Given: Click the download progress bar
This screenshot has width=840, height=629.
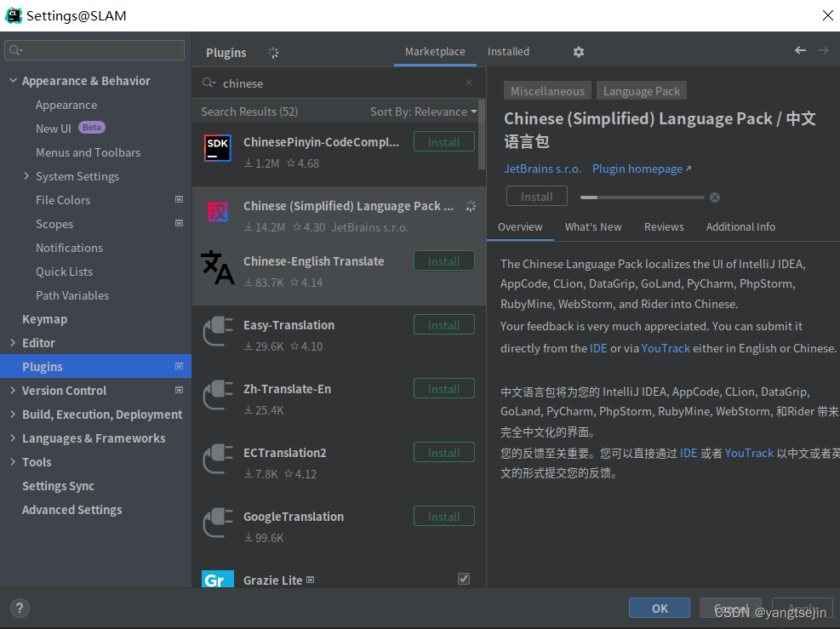Looking at the screenshot, I should [x=643, y=197].
